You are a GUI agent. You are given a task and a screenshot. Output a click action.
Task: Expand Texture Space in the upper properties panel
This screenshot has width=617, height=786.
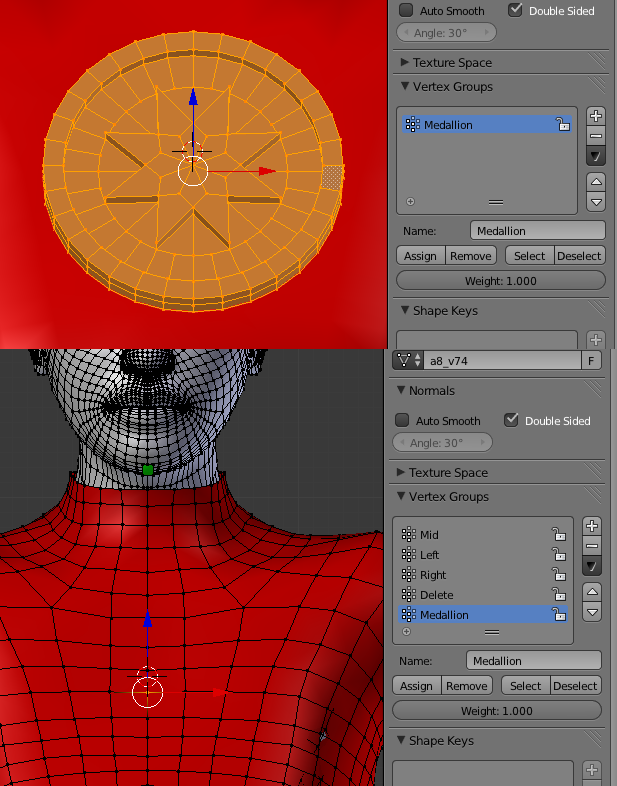(452, 62)
